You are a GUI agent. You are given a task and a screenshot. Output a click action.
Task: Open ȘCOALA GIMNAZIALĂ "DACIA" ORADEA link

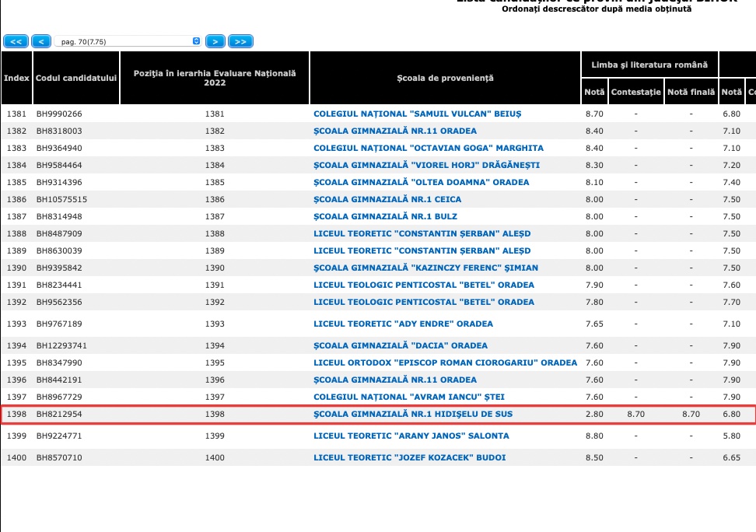[401, 345]
